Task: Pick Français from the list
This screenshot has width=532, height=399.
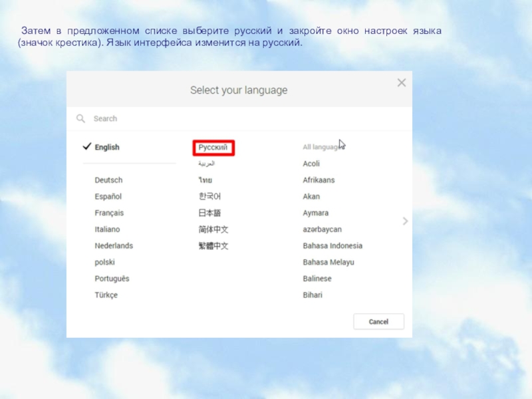Action: (x=109, y=213)
